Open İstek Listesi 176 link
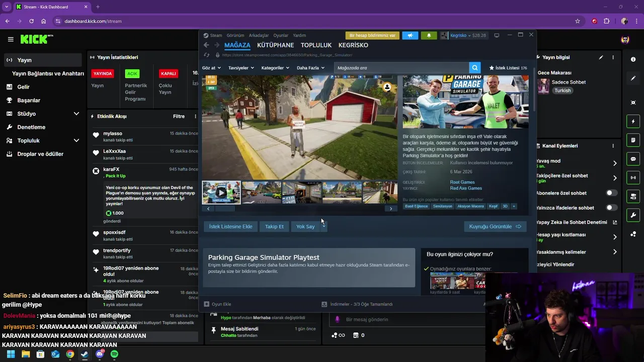Screen dimensions: 644x362 point(508,68)
